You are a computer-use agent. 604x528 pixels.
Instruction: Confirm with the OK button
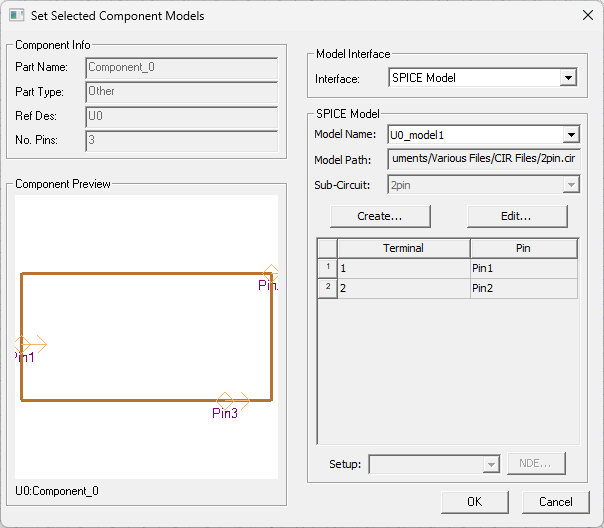pos(475,502)
